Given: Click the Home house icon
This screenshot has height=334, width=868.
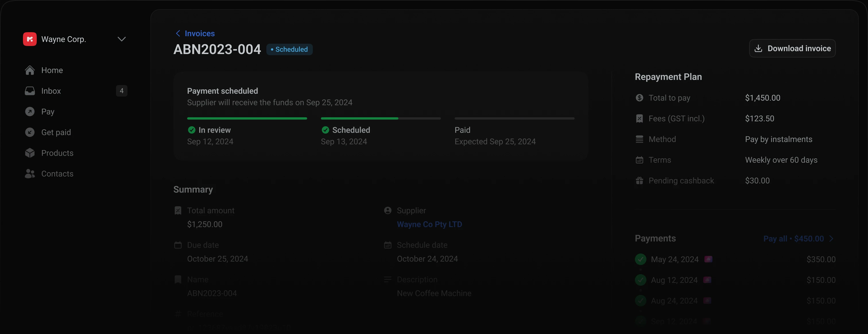Looking at the screenshot, I should pos(30,70).
